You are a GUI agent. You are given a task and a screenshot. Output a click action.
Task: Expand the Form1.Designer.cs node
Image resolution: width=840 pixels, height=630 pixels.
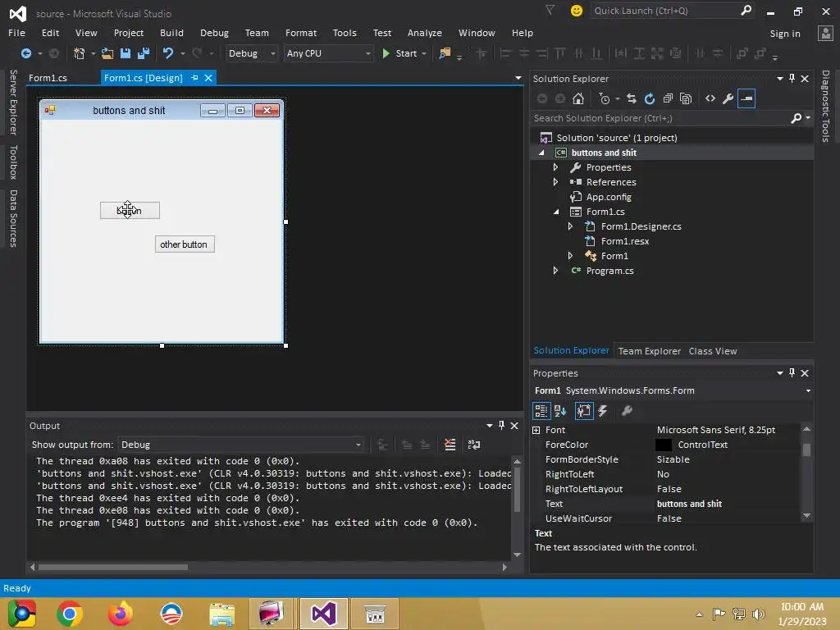coord(571,226)
